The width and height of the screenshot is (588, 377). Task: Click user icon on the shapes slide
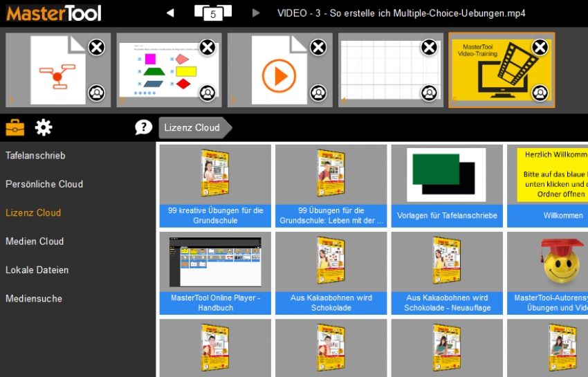point(208,93)
